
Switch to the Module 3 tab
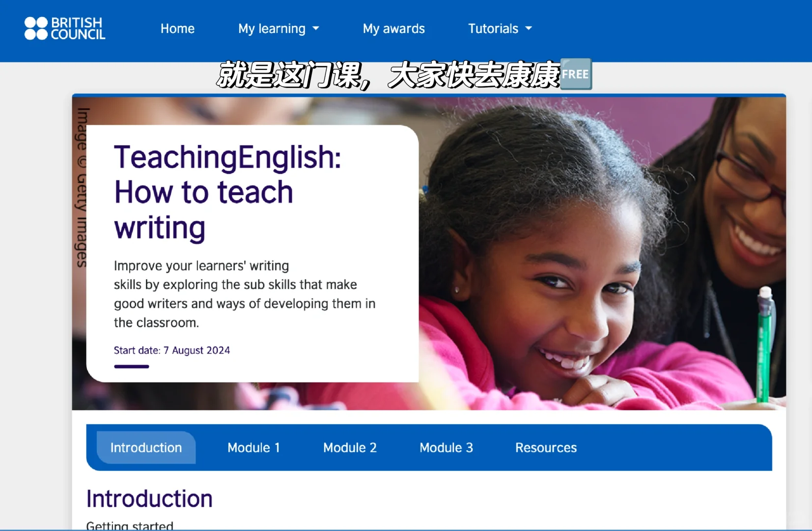(x=446, y=447)
